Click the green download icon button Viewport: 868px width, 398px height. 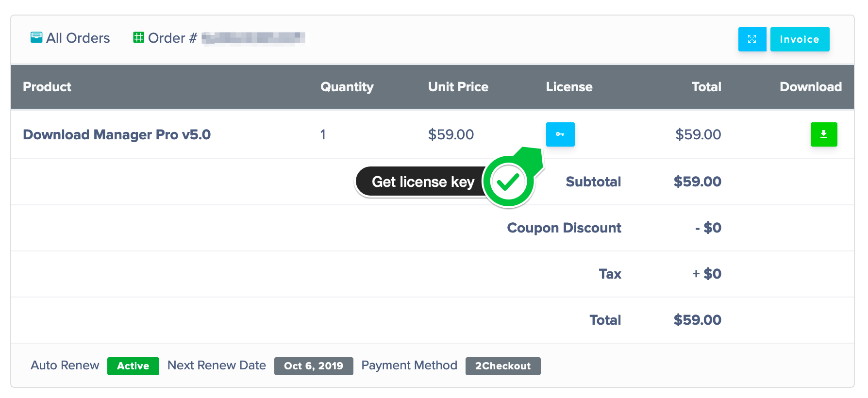[824, 134]
